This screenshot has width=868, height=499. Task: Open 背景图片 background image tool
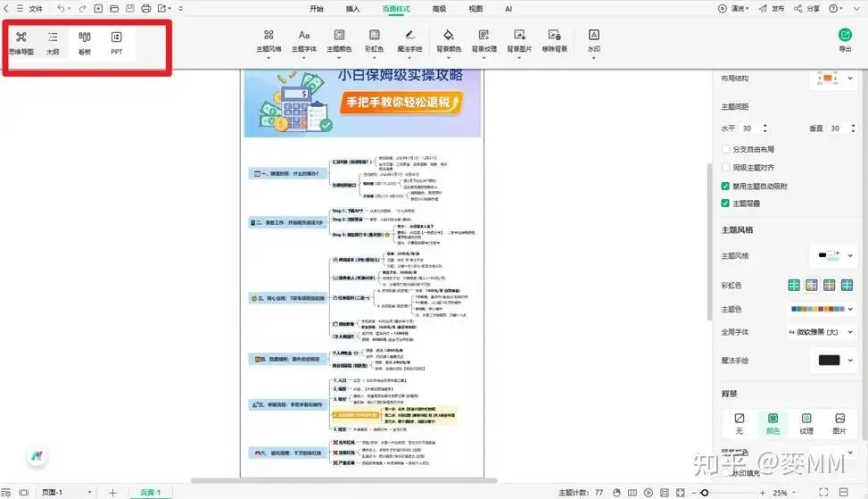coord(519,42)
